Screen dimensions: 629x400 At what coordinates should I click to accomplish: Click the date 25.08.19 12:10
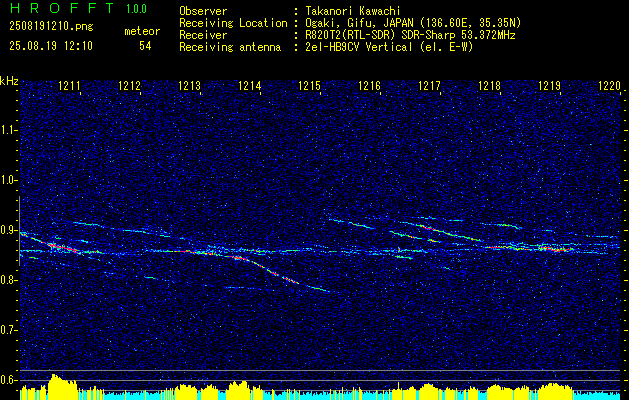coord(51,46)
